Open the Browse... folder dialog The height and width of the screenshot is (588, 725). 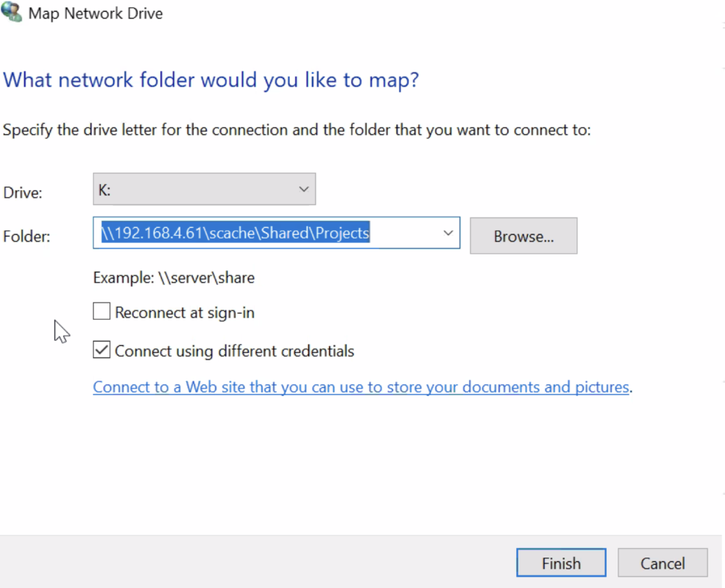click(523, 236)
